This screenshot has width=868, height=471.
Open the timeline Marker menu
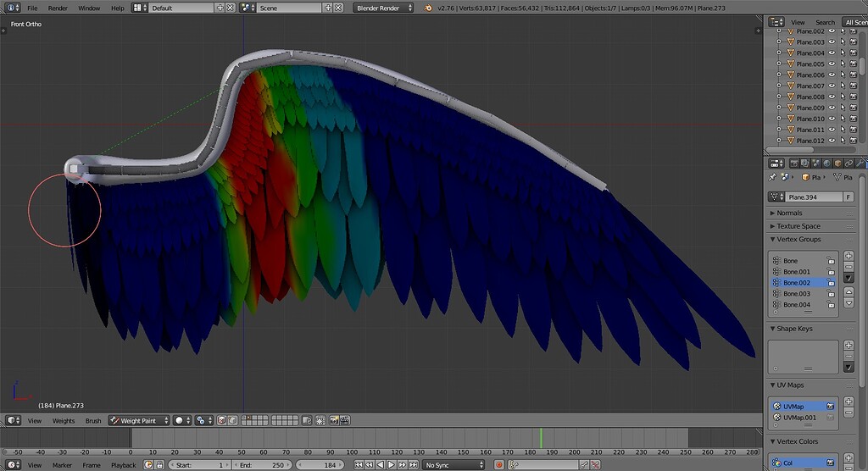(62, 465)
